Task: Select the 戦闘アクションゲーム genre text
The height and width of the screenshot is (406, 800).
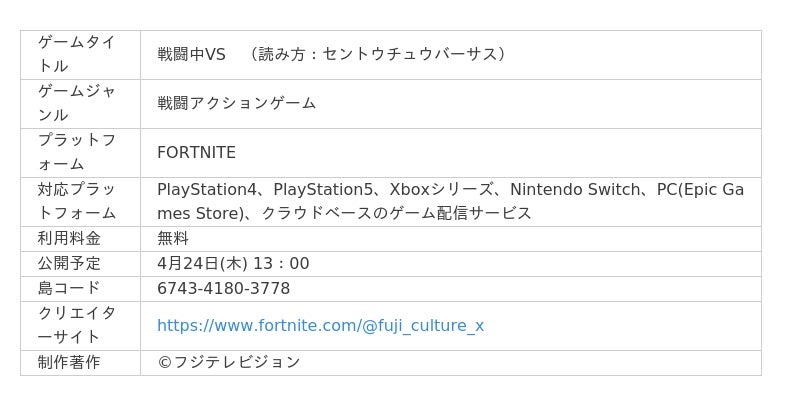Action: pos(236,103)
